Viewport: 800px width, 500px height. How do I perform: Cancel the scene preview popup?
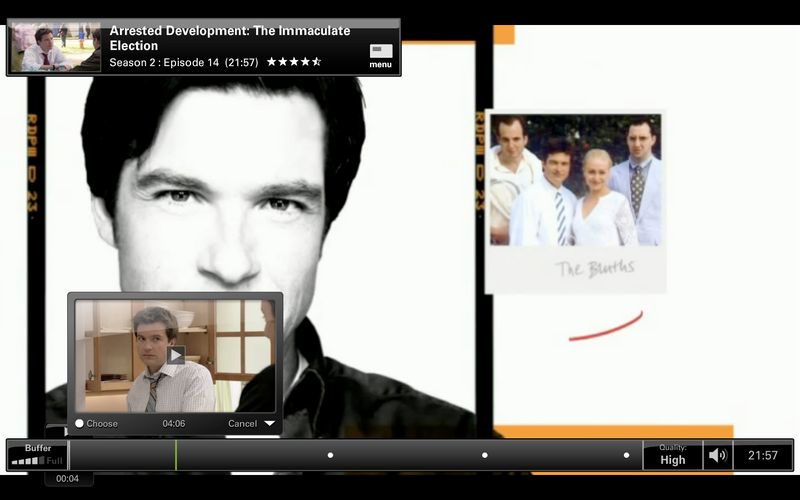tap(242, 423)
